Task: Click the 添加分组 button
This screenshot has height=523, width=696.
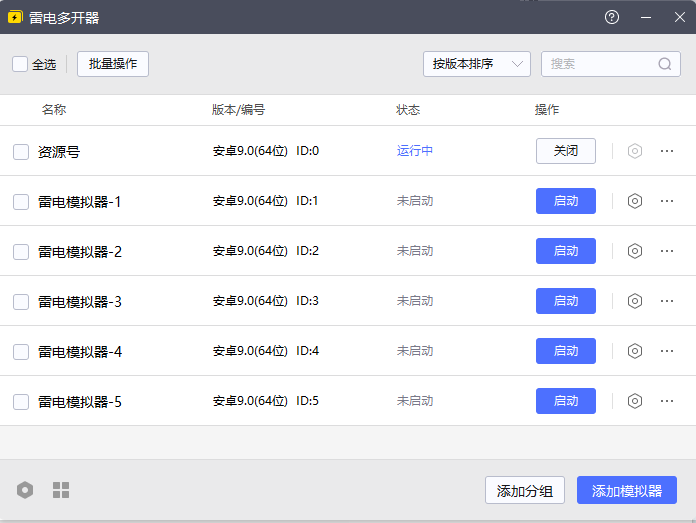Action: coord(525,491)
